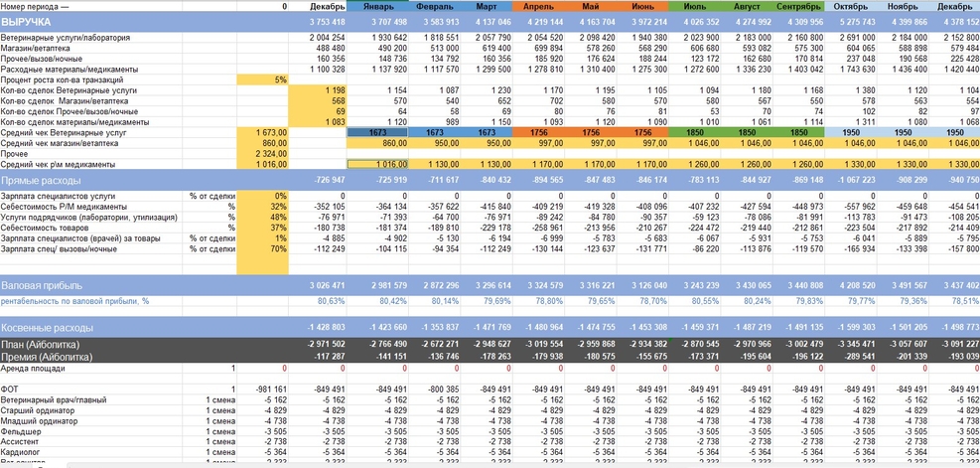This screenshot has height=468, width=980.
Task: Click 'Кол-во сделок материалы/медикаменты' row label
Action: click(73, 122)
